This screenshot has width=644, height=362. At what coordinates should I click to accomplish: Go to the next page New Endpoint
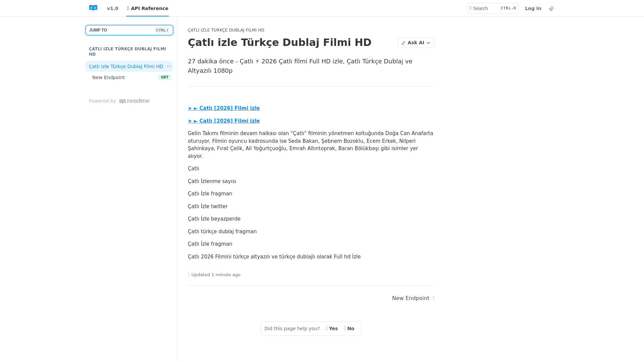coord(413,298)
